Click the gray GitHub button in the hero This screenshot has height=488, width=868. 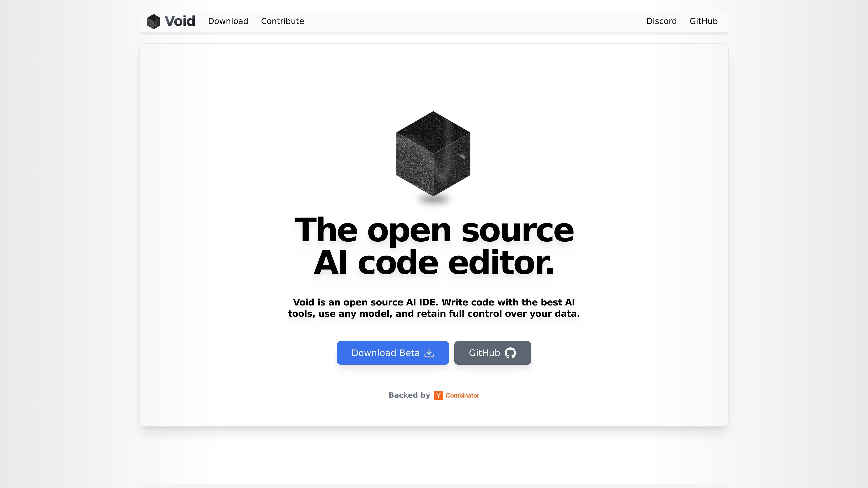coord(493,353)
